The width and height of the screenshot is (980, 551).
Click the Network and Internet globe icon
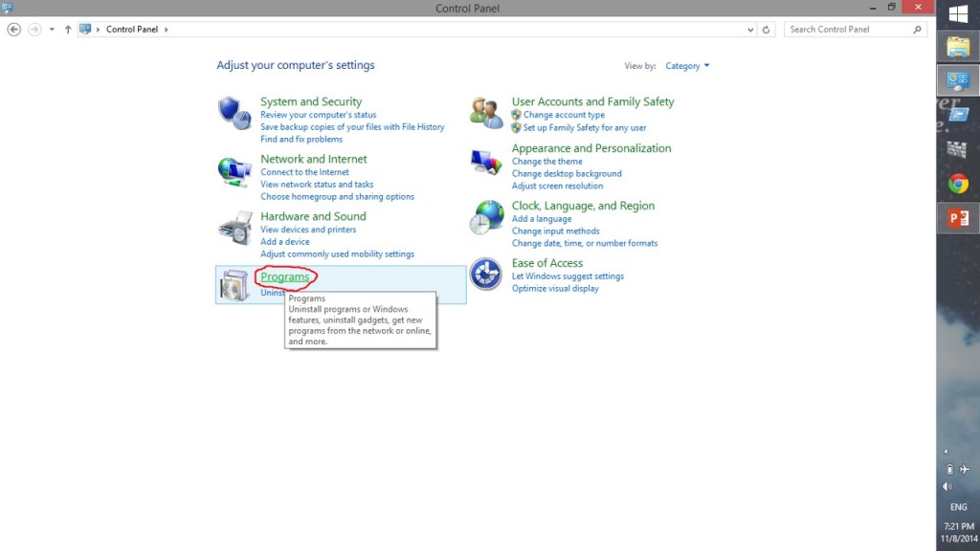(234, 171)
